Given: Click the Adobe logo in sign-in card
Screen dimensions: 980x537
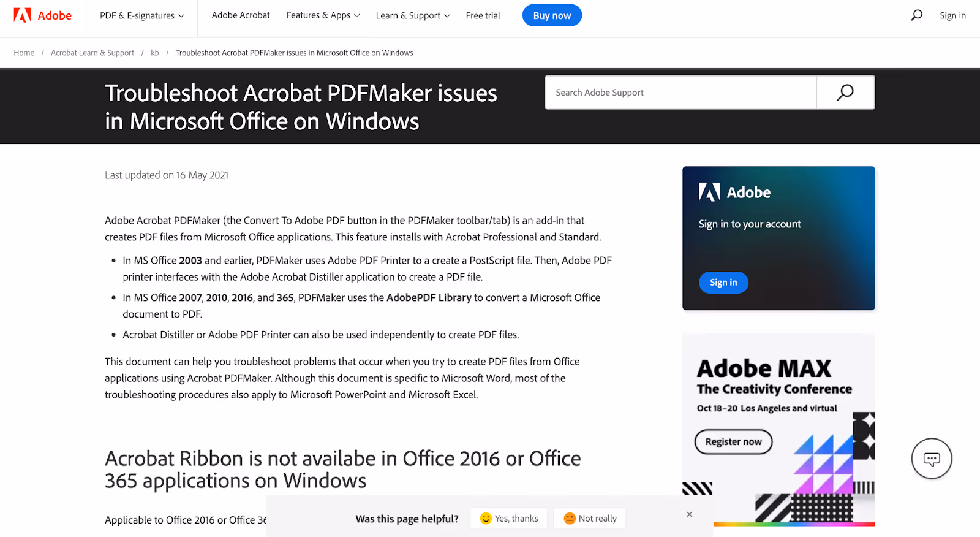Looking at the screenshot, I should coord(734,192).
